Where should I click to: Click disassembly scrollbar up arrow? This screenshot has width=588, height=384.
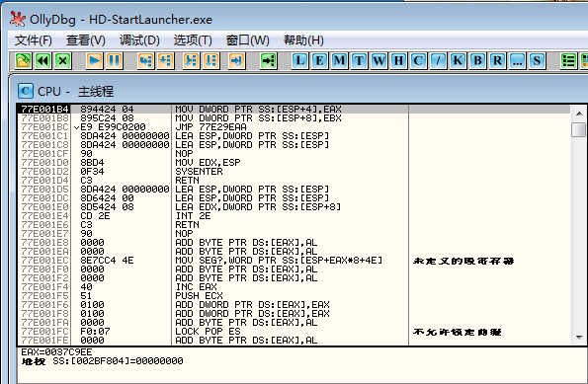point(579,114)
